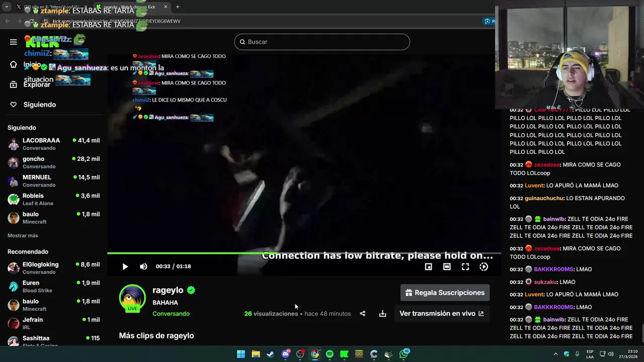
Task: Open rageylo channel name link
Action: pos(168,290)
